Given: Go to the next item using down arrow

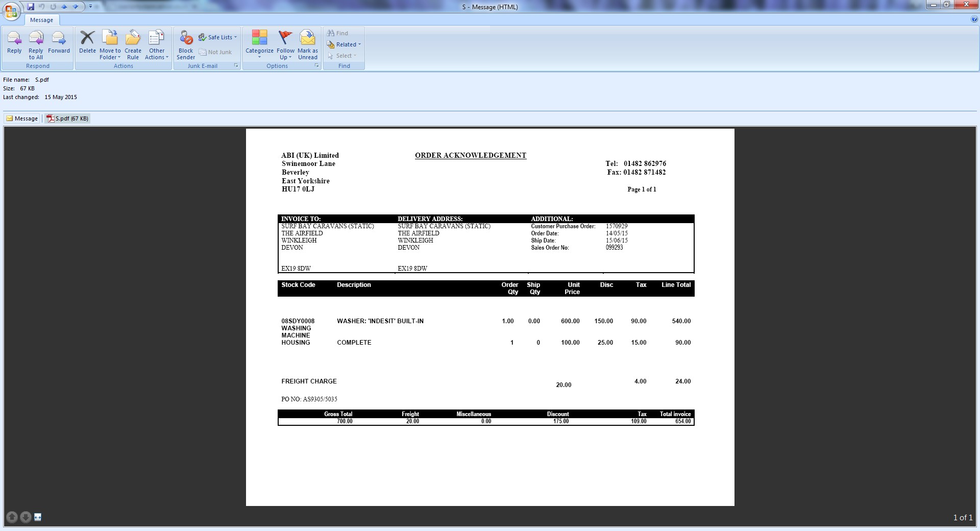Looking at the screenshot, I should [76, 7].
